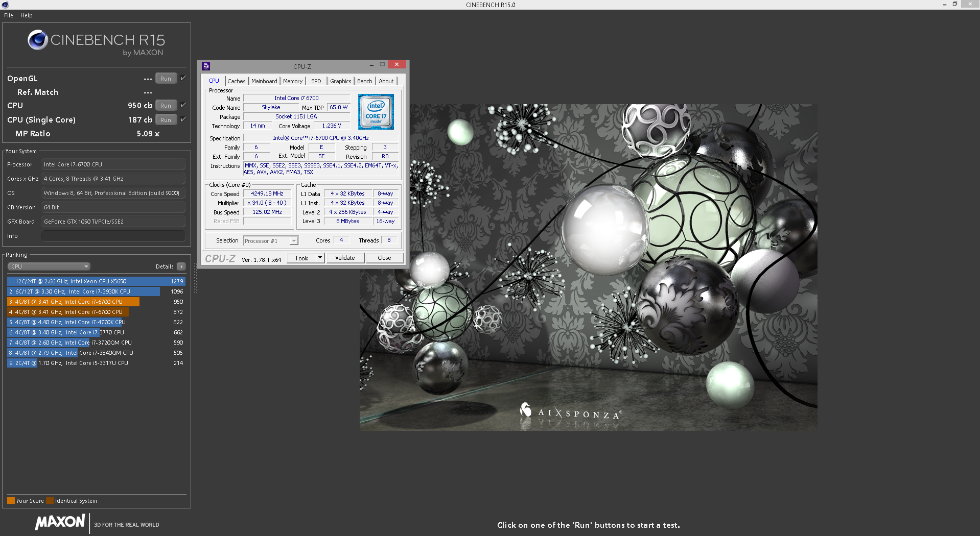Select ranking row Intel Core i7-3720QM CPU
The image size is (980, 536).
96,343
